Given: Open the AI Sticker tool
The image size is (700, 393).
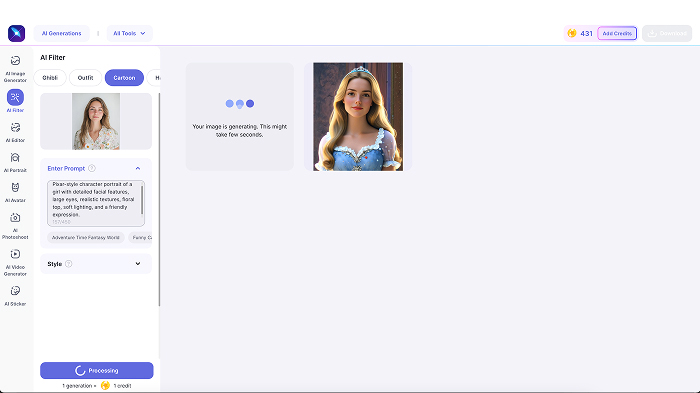Looking at the screenshot, I should coord(15,296).
